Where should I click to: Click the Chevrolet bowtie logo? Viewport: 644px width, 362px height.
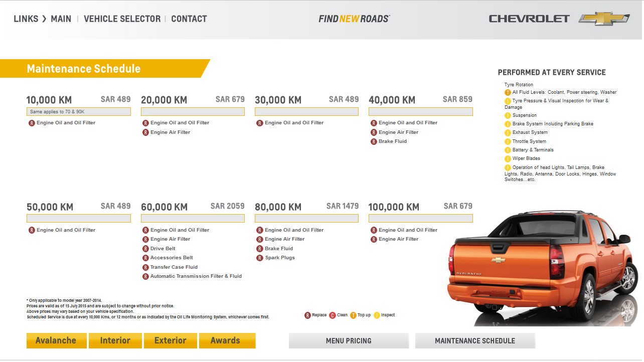[x=604, y=19]
